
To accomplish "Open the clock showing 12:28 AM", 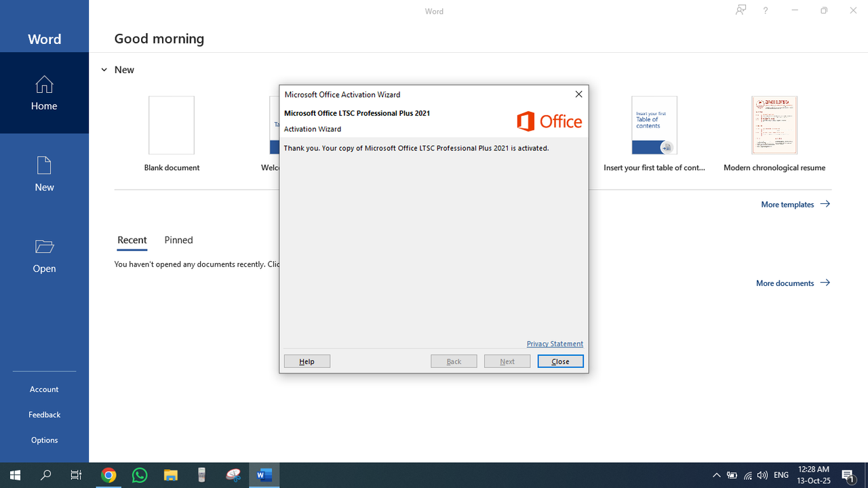I will pyautogui.click(x=814, y=475).
